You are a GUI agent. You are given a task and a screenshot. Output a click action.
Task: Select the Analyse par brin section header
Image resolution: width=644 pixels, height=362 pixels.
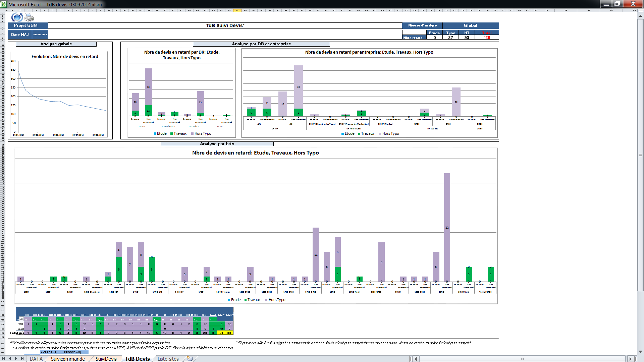(217, 144)
